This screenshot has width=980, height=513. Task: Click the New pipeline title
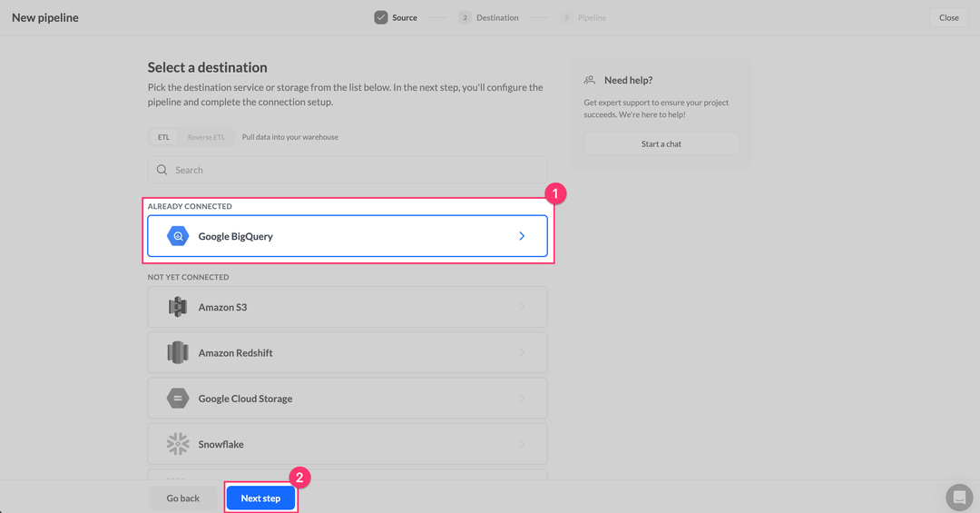45,17
